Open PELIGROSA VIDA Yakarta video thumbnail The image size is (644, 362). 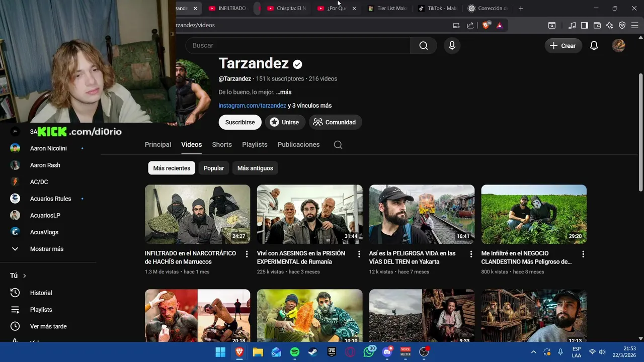point(422,214)
